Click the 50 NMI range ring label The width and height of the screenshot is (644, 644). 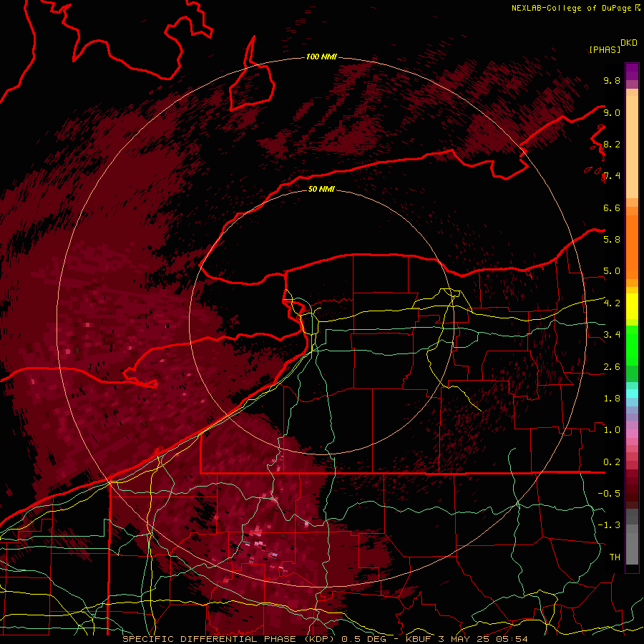point(321,189)
